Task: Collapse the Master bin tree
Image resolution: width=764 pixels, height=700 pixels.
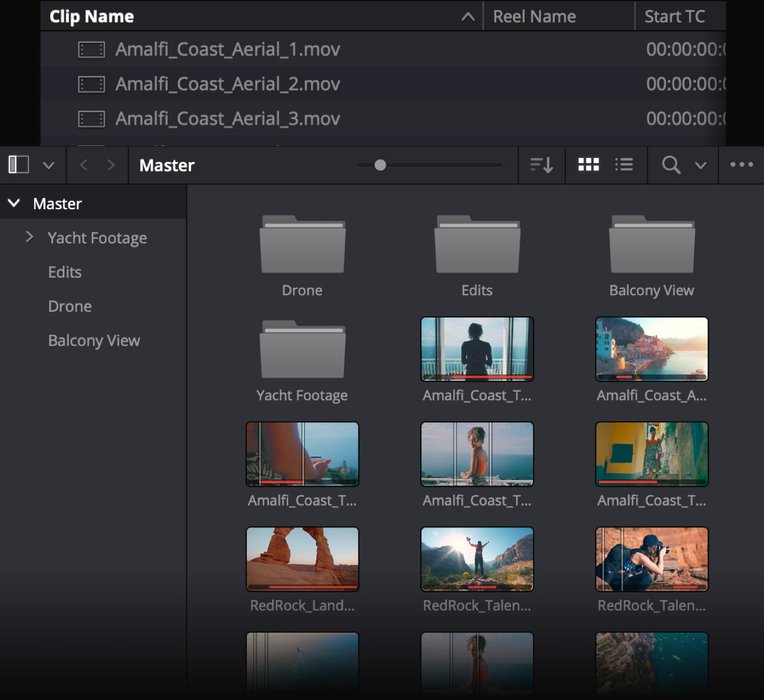Action: (14, 203)
